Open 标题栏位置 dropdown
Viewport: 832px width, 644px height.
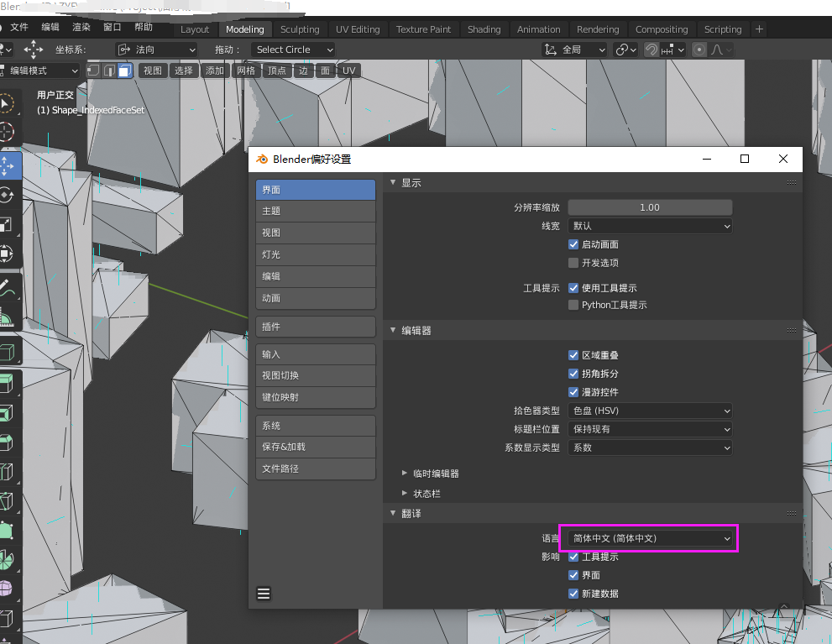point(650,430)
